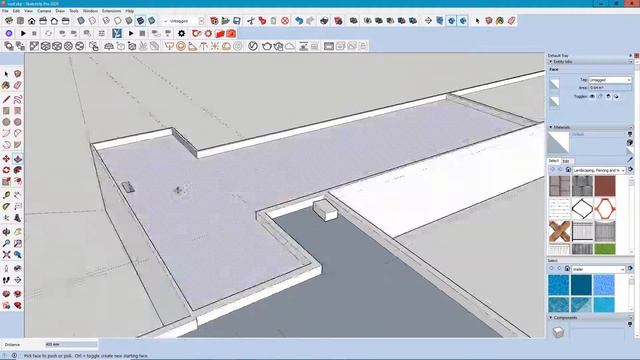Open Landscaping, Fencing materials library dropdown
This screenshot has width=640, height=360.
click(x=599, y=170)
